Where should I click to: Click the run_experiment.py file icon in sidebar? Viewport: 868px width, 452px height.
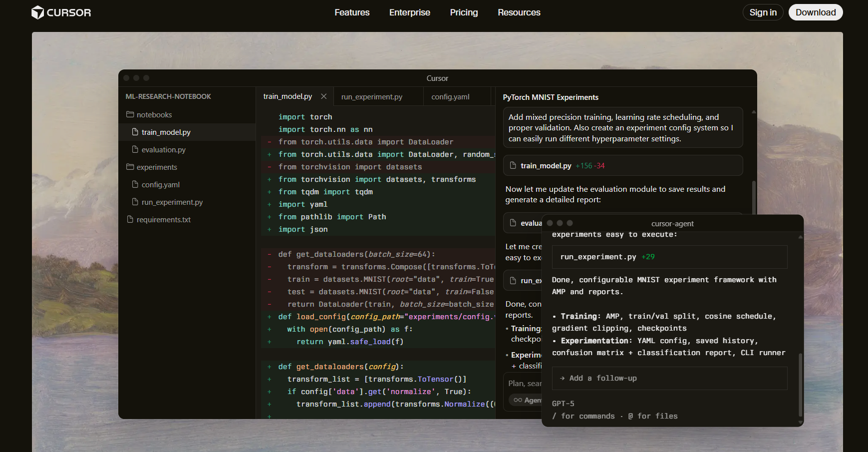(x=135, y=202)
